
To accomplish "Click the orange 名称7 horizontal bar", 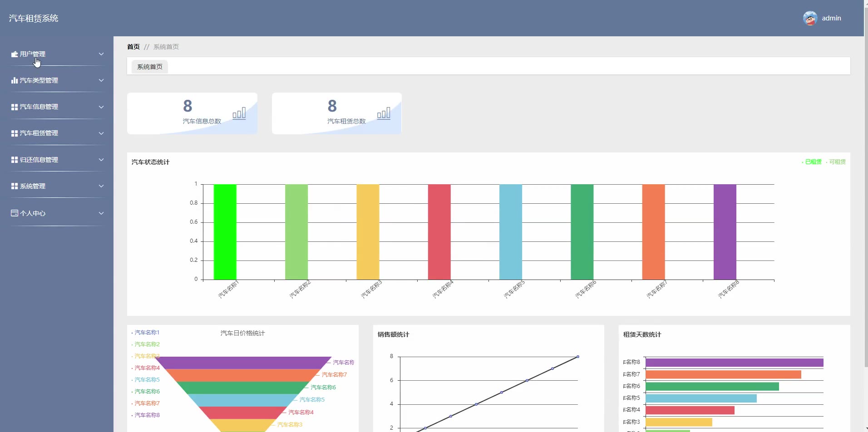I will 723,374.
